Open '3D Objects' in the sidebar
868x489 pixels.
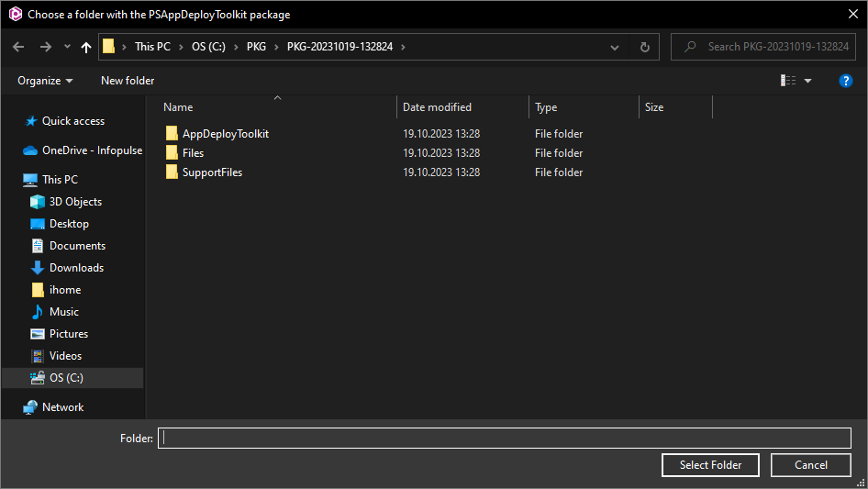(75, 202)
